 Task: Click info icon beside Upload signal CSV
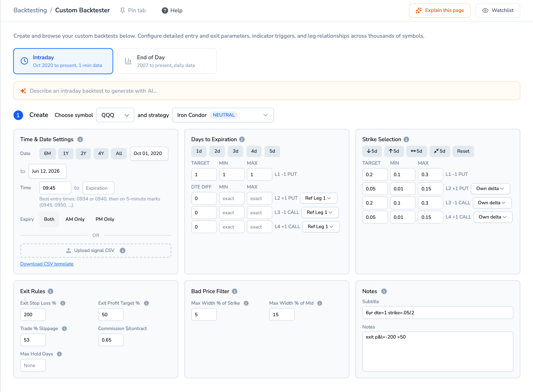(x=122, y=251)
